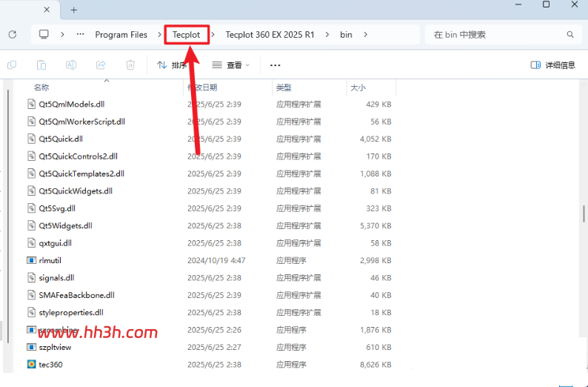Viewport: 588px width, 387px height.
Task: Click the SMAFeaBackbone.dll file icon
Action: (32, 295)
